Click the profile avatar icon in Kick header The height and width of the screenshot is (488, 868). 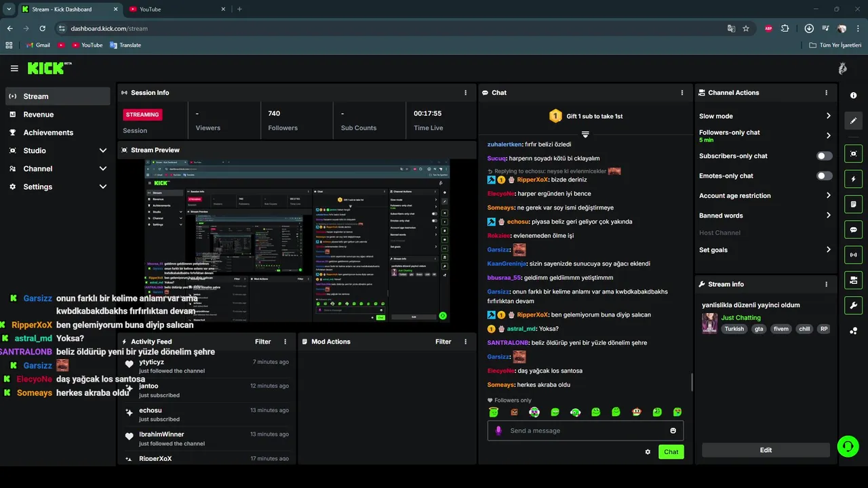[842, 68]
